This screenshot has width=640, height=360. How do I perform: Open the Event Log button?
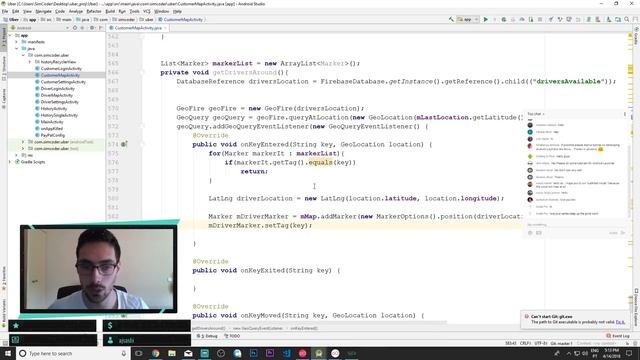pos(618,336)
